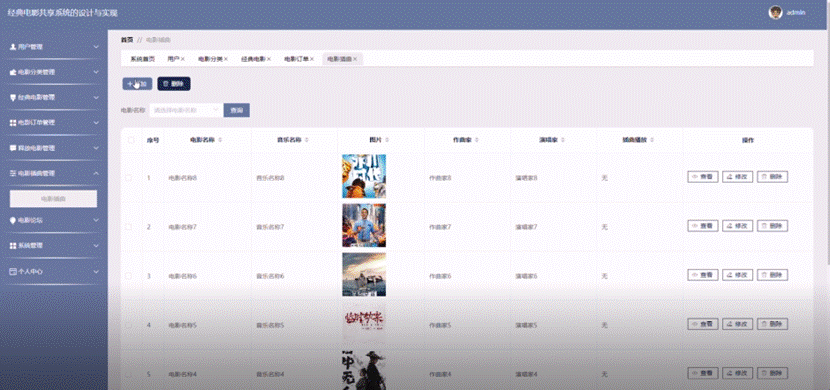Select the 电影插曲 sidebar submenu item

coord(53,198)
